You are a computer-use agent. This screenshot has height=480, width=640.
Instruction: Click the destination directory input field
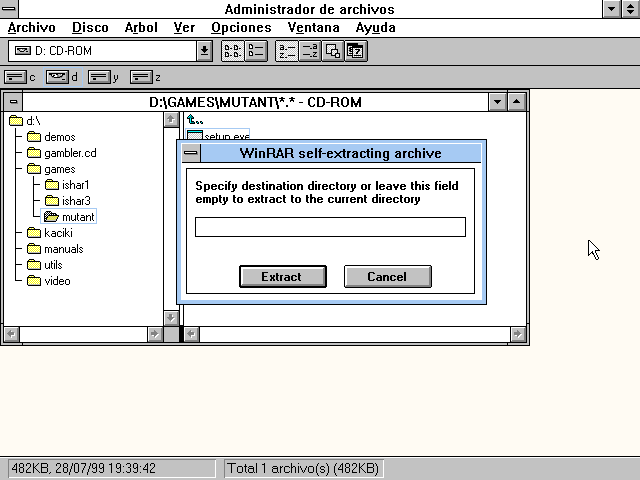(x=330, y=227)
